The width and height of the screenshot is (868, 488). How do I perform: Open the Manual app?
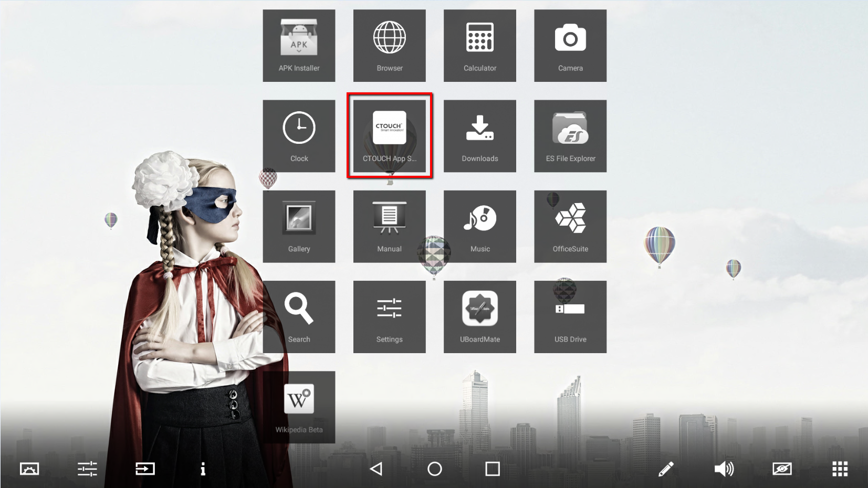(389, 226)
